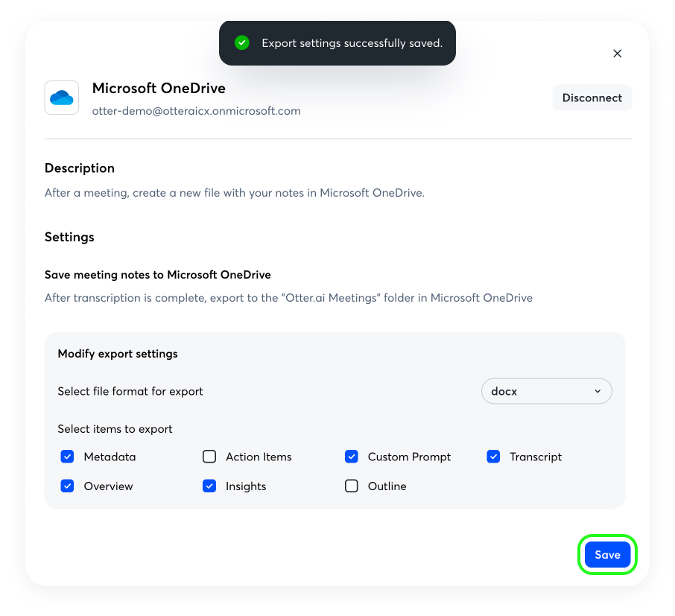
Task: Click the 'After transcription is complete' description text
Action: pyautogui.click(x=288, y=298)
